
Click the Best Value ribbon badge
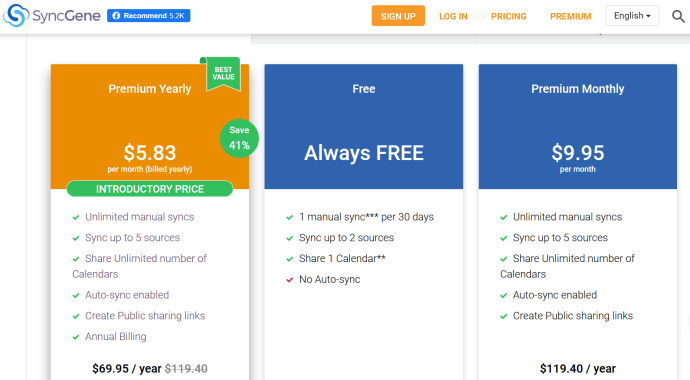click(223, 73)
